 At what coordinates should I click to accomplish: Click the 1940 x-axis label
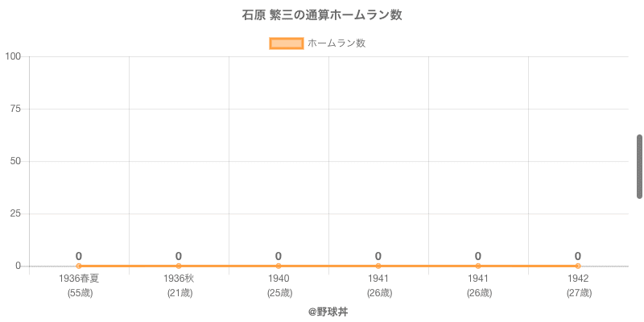tap(279, 279)
